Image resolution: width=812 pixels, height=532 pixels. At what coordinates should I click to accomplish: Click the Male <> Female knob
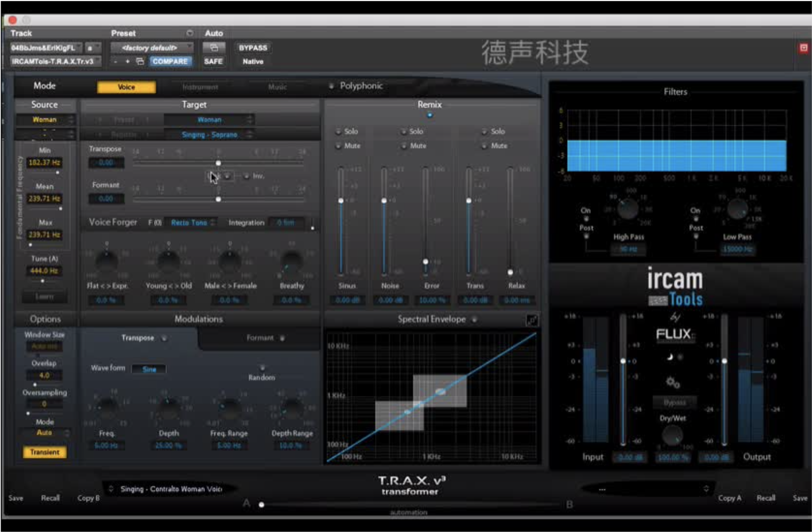230,261
